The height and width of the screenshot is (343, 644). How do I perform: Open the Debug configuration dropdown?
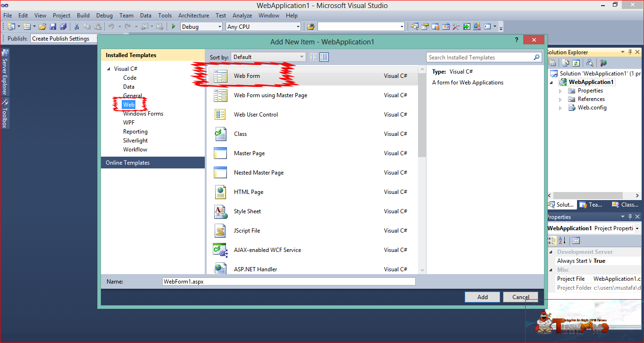point(201,27)
